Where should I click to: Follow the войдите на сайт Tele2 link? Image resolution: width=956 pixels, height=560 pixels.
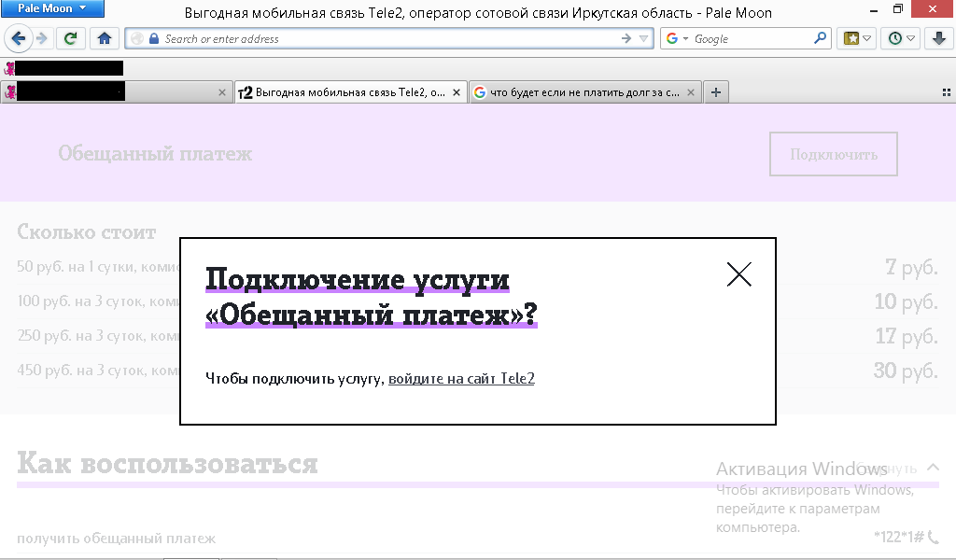pyautogui.click(x=461, y=378)
